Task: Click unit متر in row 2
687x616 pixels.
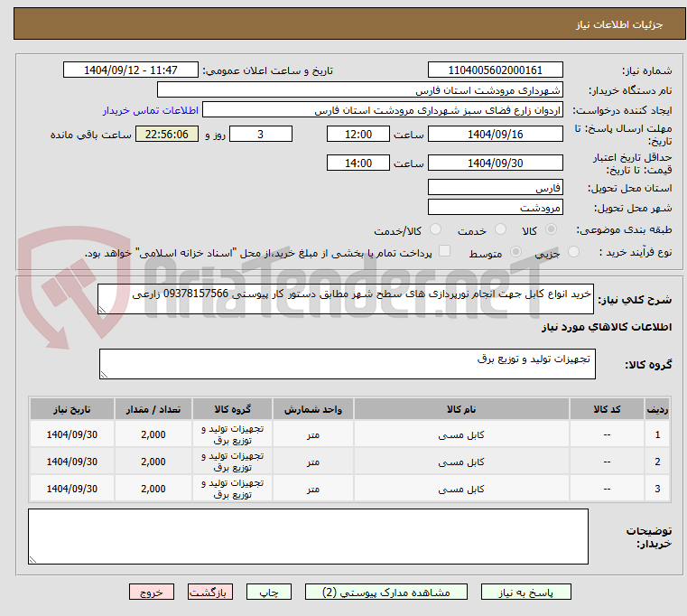Action: point(313,462)
